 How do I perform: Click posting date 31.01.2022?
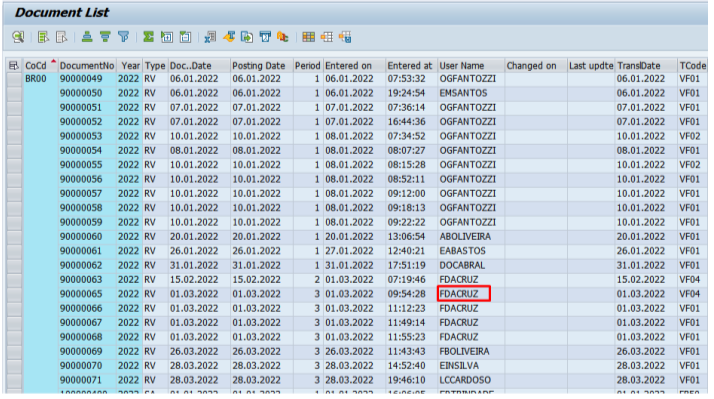256,266
